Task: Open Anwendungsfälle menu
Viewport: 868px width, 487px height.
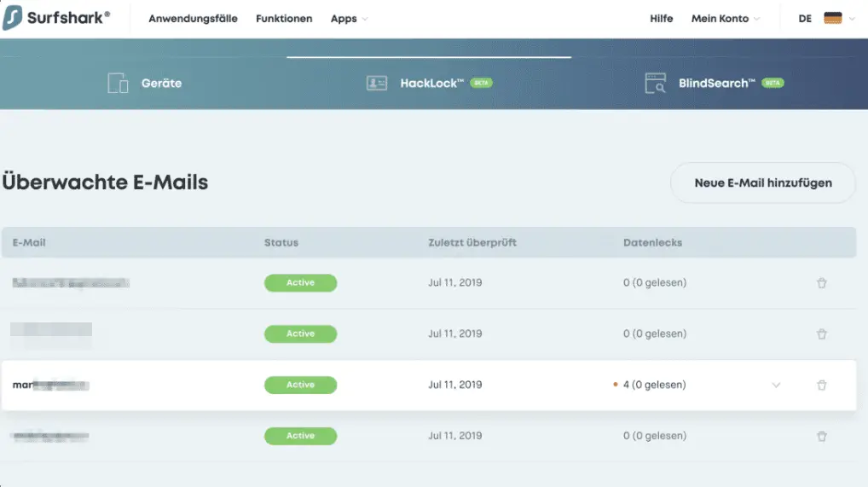Action: 193,18
